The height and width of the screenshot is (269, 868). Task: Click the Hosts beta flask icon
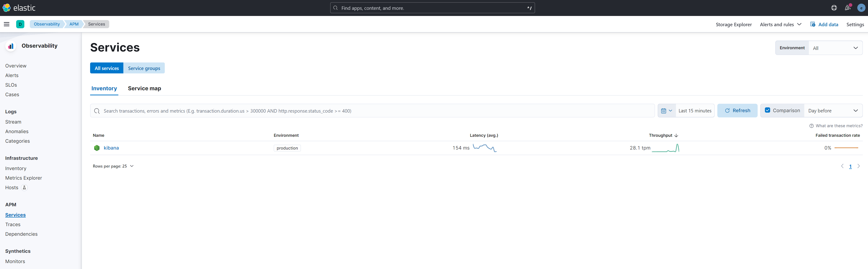click(24, 188)
